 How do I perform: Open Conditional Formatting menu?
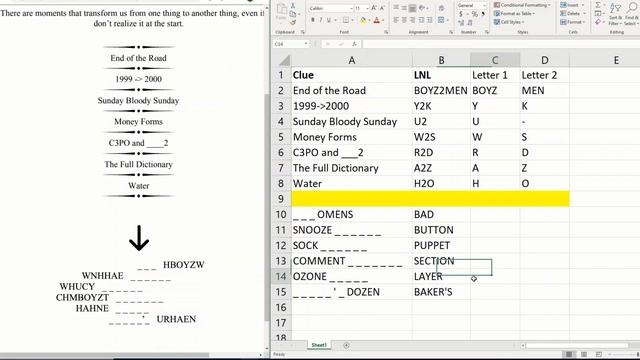522,5
